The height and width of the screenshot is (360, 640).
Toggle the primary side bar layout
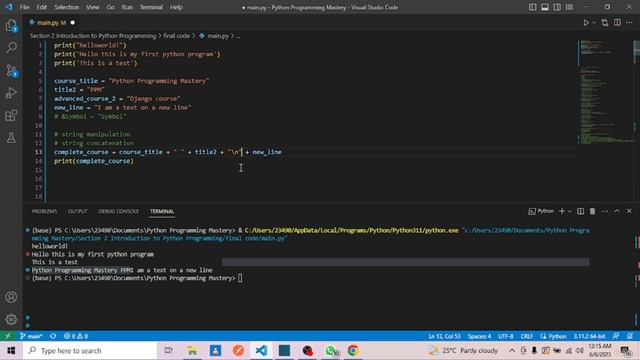[x=533, y=7]
